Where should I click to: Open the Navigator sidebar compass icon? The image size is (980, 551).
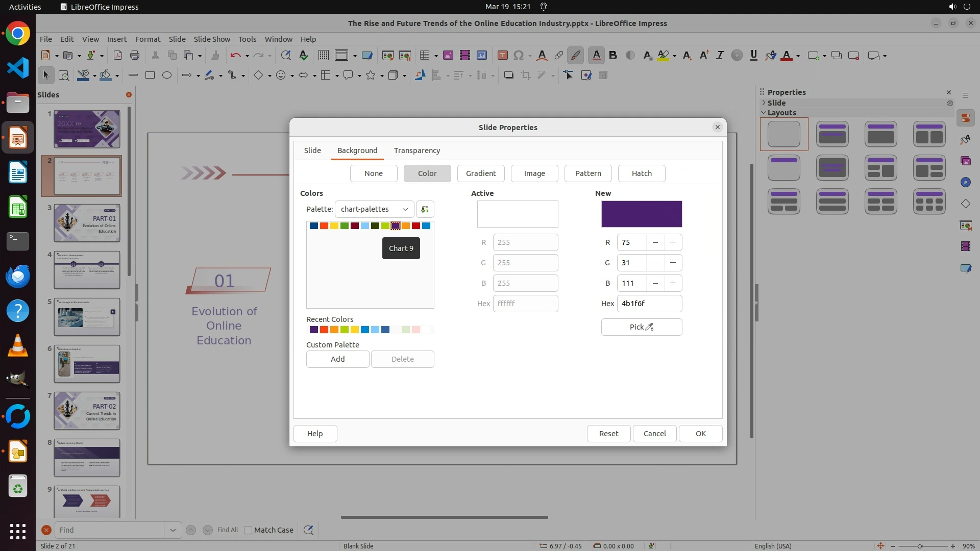[x=965, y=182]
